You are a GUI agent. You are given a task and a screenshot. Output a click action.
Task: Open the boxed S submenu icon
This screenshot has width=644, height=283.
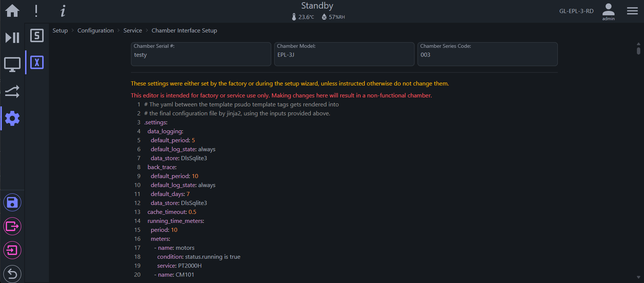coord(37,35)
